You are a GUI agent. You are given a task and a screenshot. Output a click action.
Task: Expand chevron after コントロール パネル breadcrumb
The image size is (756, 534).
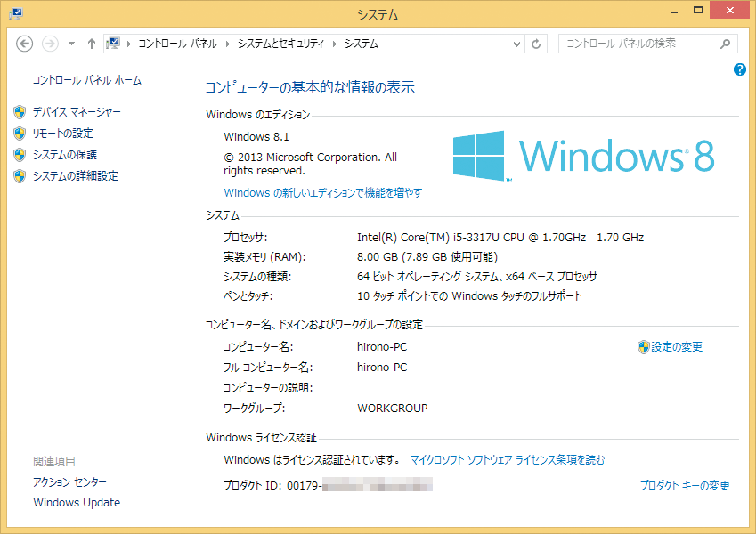click(228, 44)
